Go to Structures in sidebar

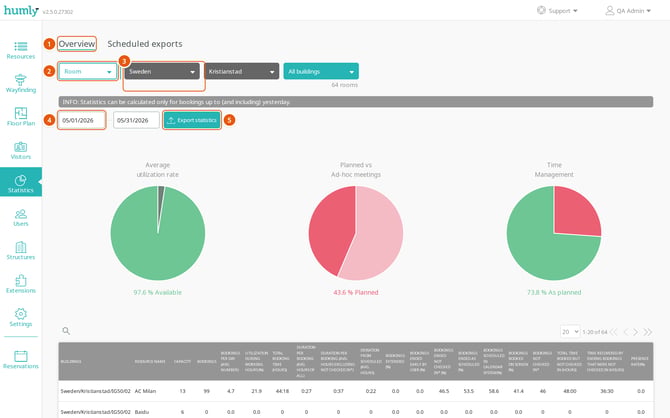pos(21,251)
